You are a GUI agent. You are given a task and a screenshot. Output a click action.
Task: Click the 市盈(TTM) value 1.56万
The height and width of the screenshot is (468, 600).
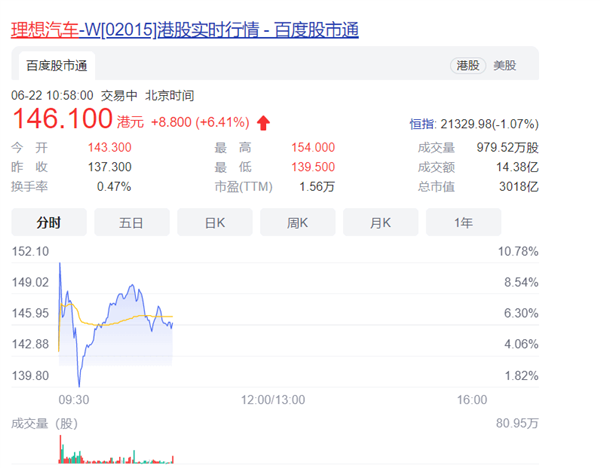point(317,187)
